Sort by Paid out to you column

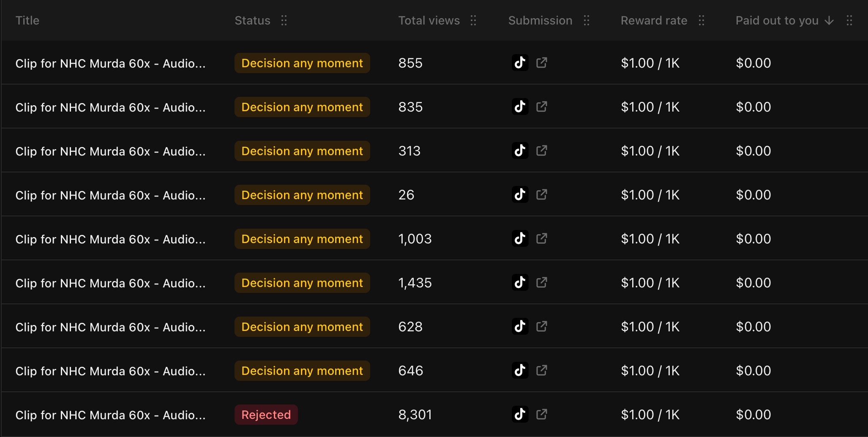[x=777, y=20]
